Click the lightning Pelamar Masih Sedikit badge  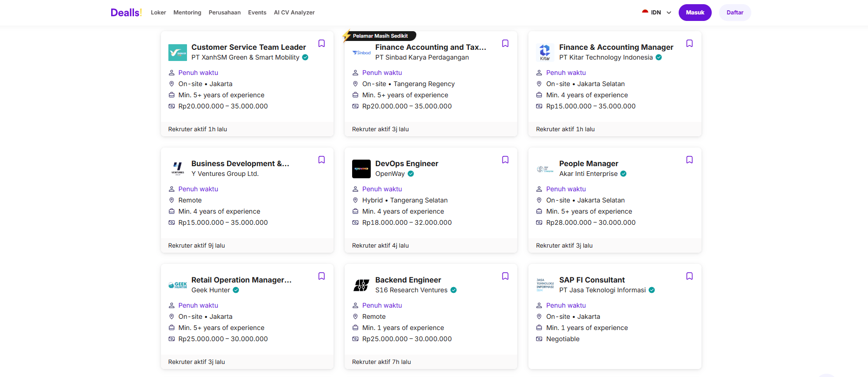[380, 36]
